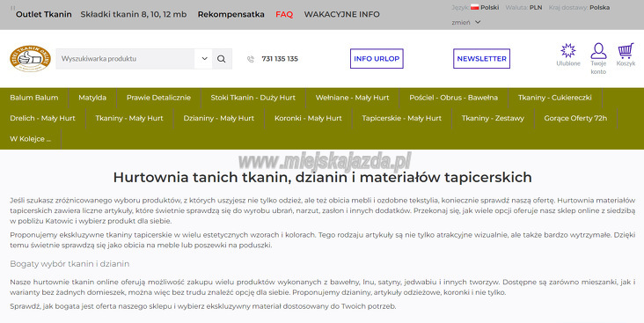This screenshot has height=323, width=644.
Task: Open Wełniane - Mały Hurt category
Action: tap(352, 98)
